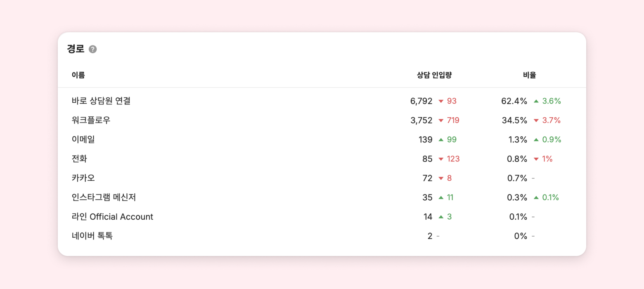
Task: Sort by the 이름 column header
Action: pos(78,75)
